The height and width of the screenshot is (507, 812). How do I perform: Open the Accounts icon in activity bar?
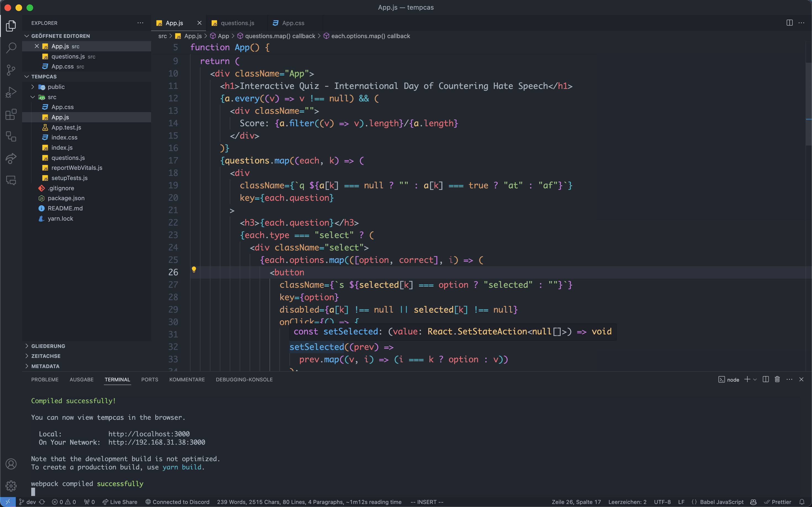(11, 464)
